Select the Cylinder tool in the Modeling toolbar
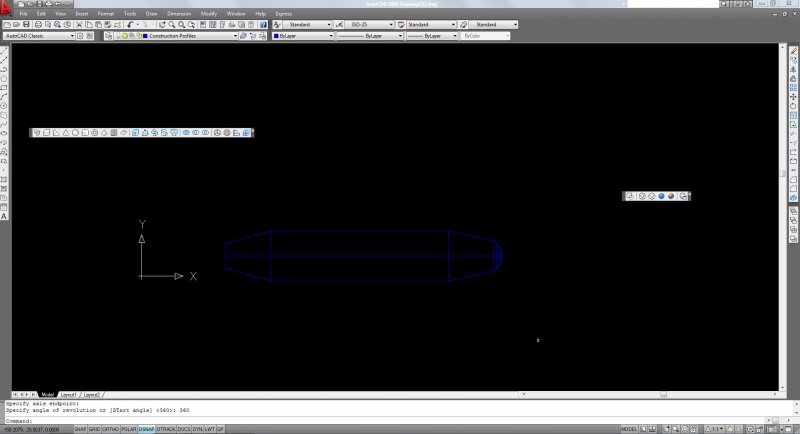The width and height of the screenshot is (800, 434). 85,133
